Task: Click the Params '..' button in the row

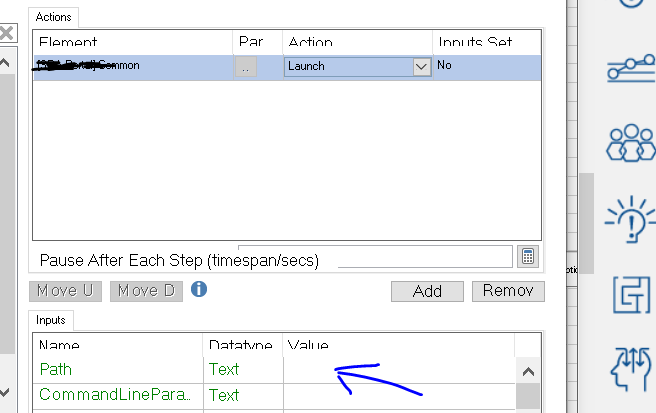Action: [246, 67]
